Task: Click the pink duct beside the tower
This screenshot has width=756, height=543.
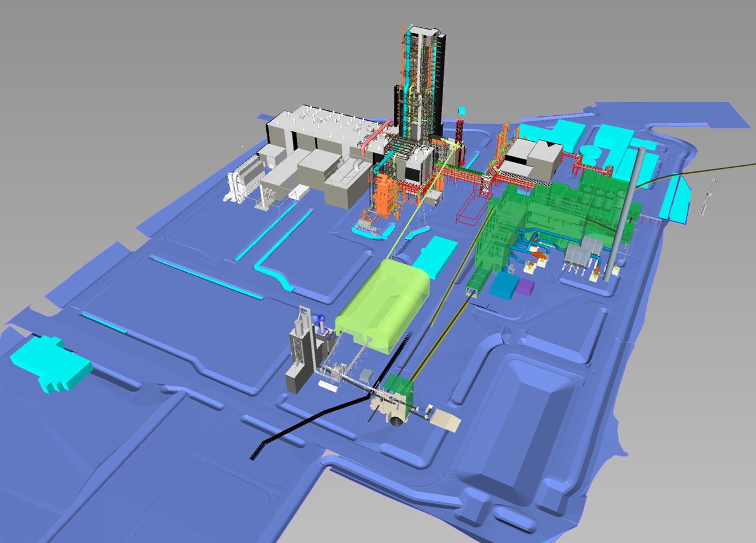Action: tap(376, 132)
